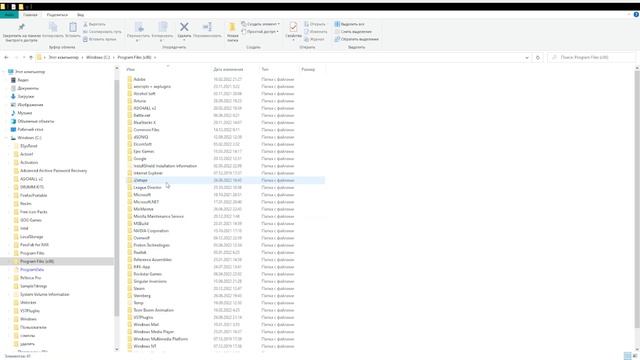Open address bar history dropdown arrow
Viewport: 640px width, 360px height.
pyautogui.click(x=527, y=58)
